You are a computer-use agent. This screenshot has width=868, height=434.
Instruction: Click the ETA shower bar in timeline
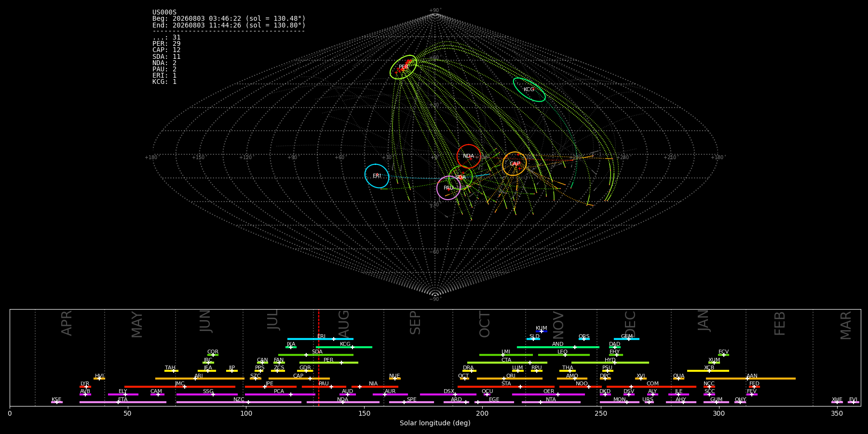123,402
